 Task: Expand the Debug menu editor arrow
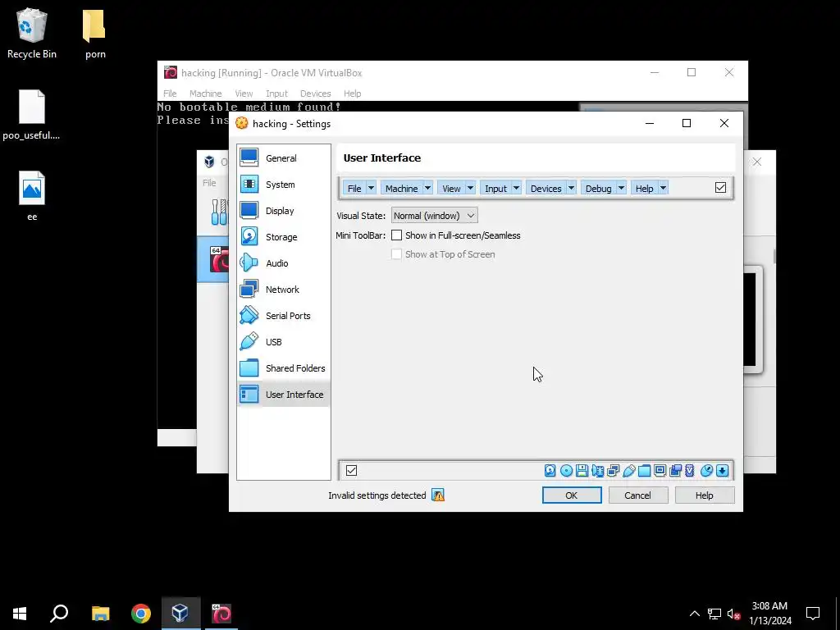(x=621, y=188)
